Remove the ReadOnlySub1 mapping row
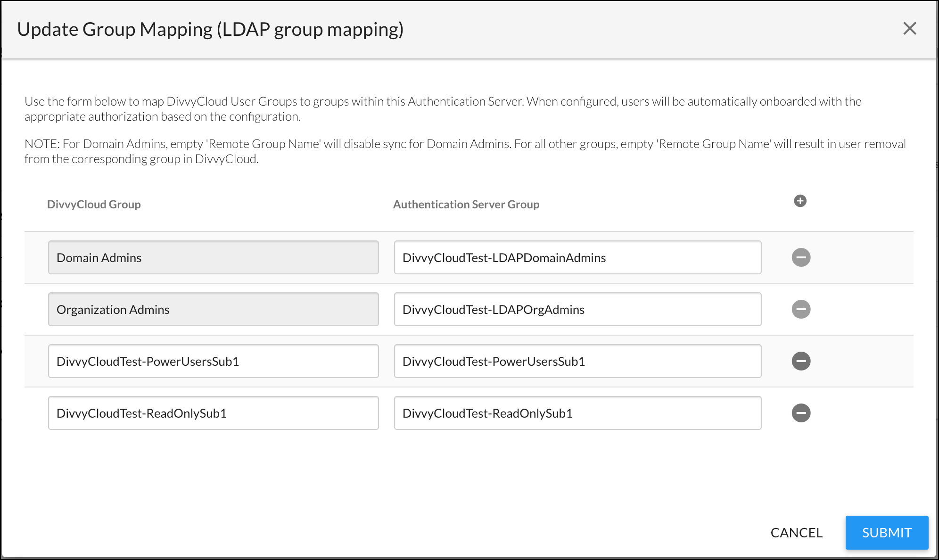 [x=801, y=413]
